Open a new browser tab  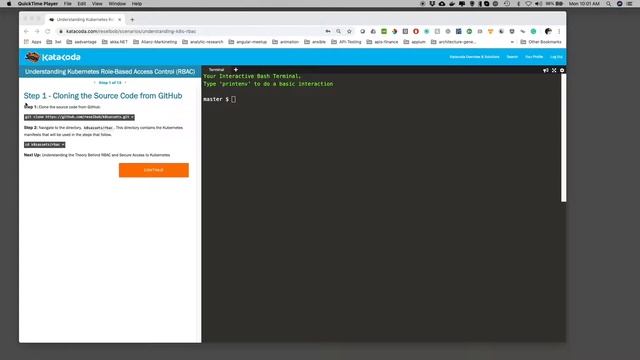pos(132,20)
